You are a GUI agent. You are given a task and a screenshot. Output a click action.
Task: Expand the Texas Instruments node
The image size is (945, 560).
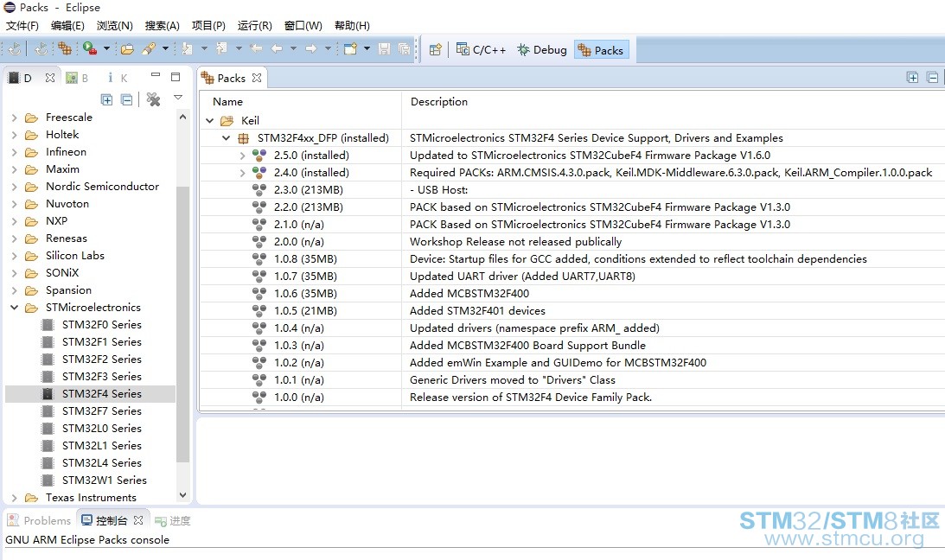[15, 498]
